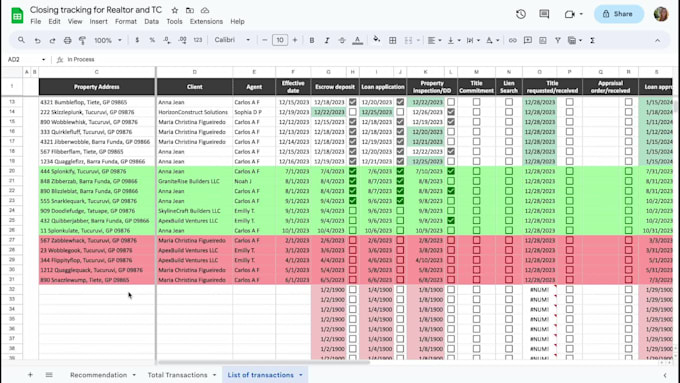Check escrow checkbox for 909 Doodlefudge row
The height and width of the screenshot is (383, 680).
[x=353, y=211]
